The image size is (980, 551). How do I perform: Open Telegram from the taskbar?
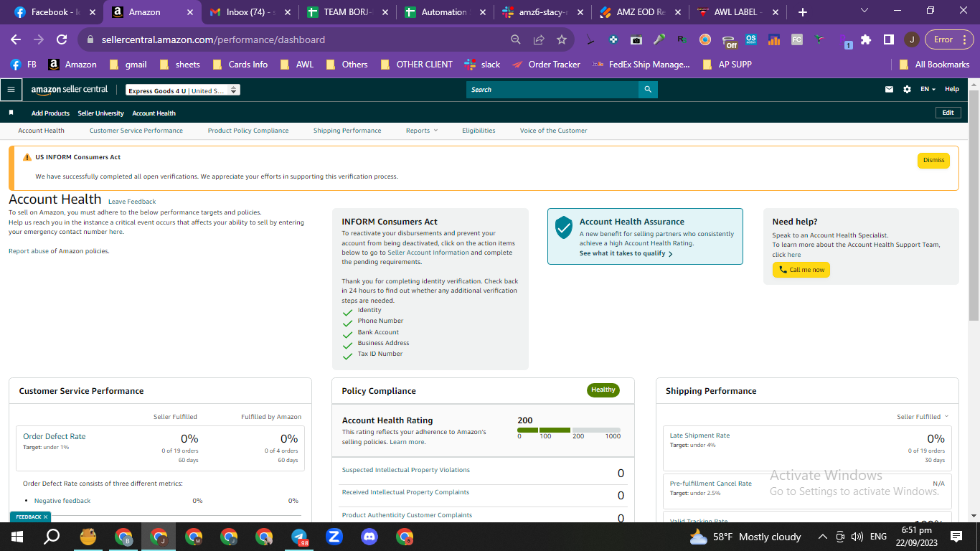pyautogui.click(x=299, y=537)
